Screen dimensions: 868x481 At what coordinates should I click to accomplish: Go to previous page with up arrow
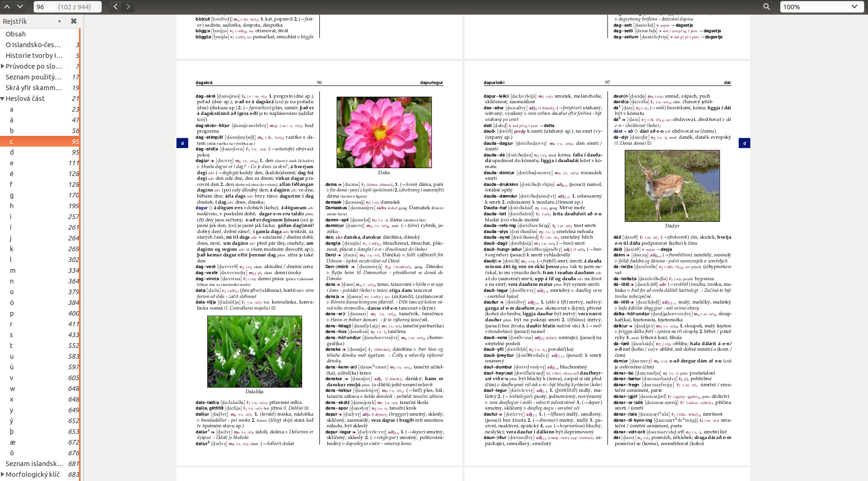coord(7,7)
